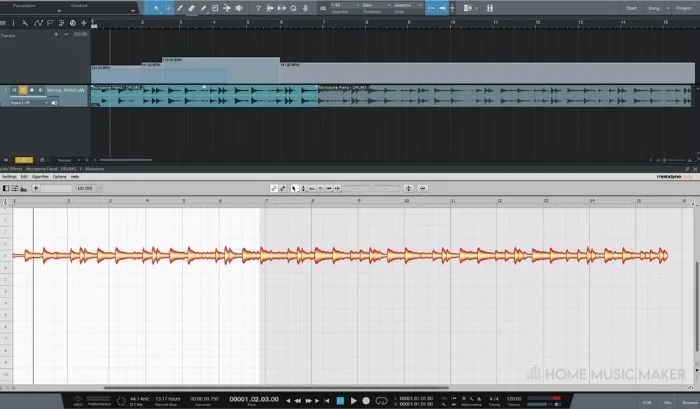The width and height of the screenshot is (700, 409).
Task: Click Melodyne compare arrow button
Action: [36, 188]
